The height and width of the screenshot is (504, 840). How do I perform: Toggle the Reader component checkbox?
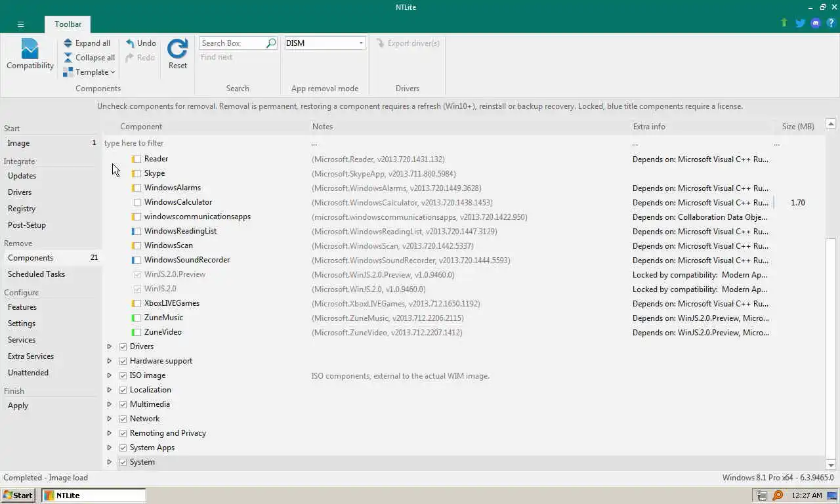[136, 159]
